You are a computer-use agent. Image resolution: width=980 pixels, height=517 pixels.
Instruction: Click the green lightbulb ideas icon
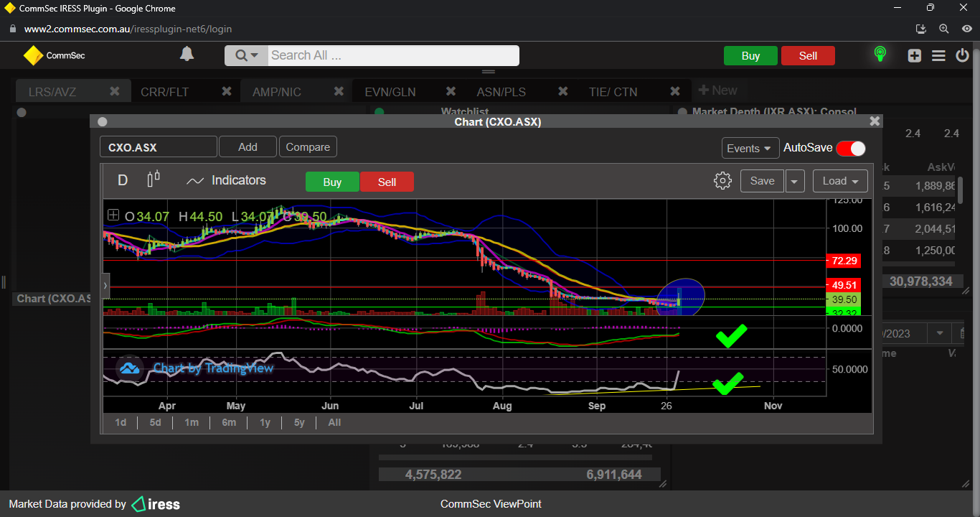[x=880, y=55]
